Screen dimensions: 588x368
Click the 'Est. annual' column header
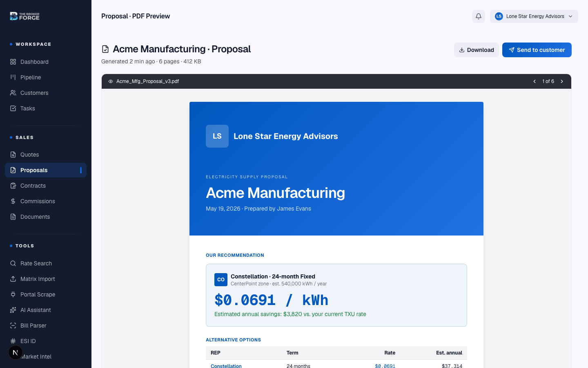449,353
